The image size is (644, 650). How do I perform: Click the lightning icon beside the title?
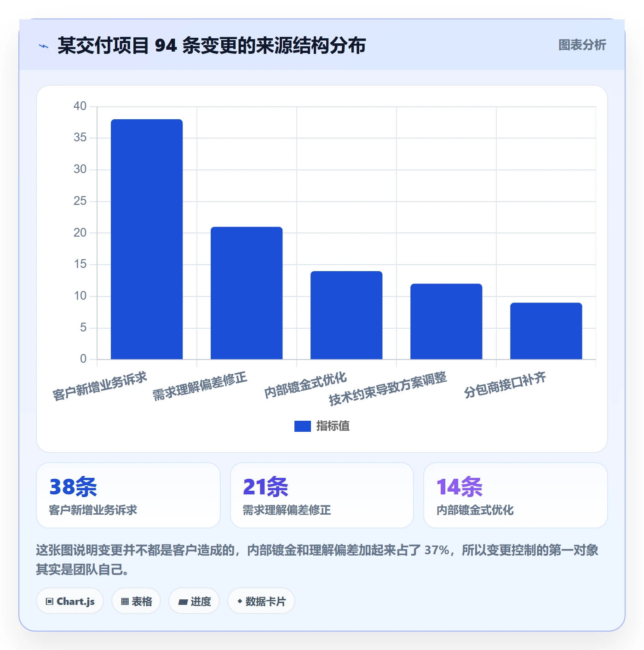44,46
